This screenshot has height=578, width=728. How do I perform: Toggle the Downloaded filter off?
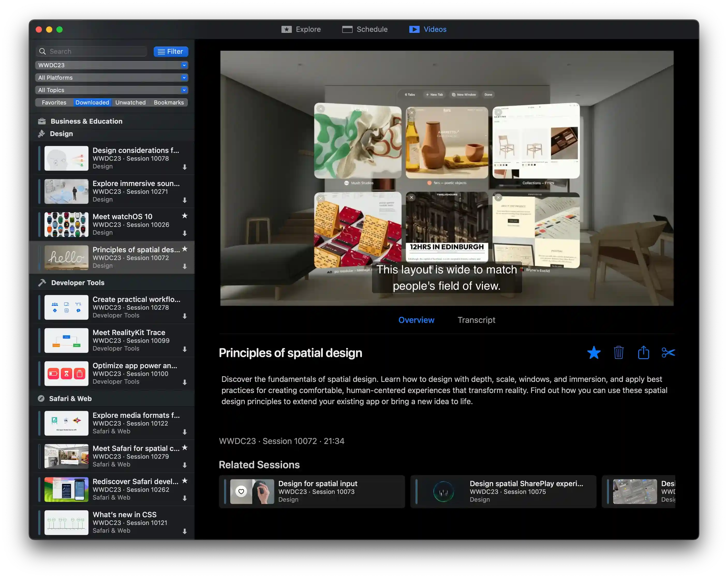[x=92, y=103]
